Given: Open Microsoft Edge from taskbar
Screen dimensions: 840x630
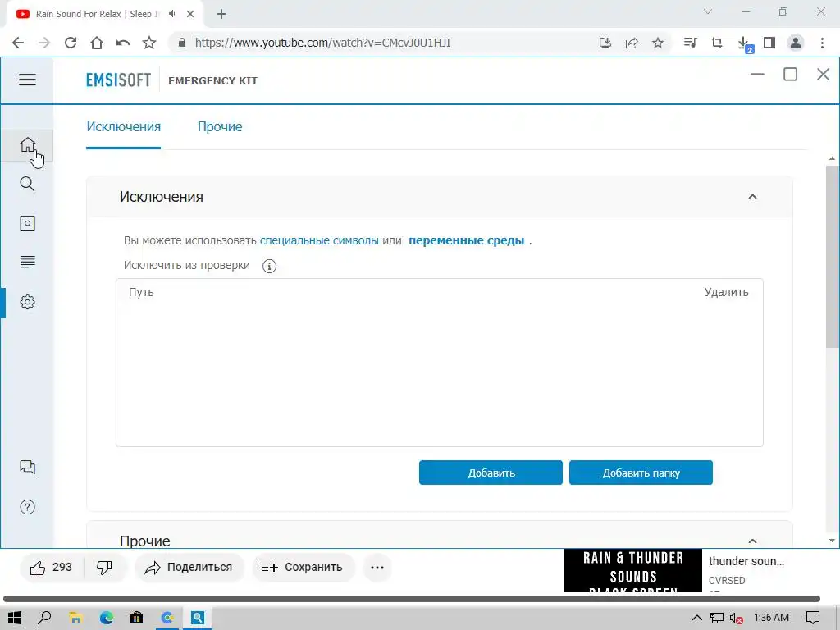Looking at the screenshot, I should (x=106, y=618).
